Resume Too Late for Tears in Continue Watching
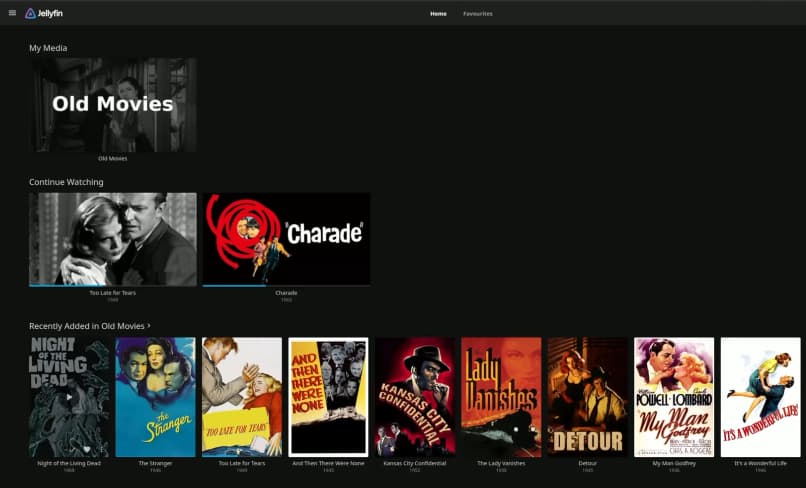The image size is (806, 488). pyautogui.click(x=113, y=239)
